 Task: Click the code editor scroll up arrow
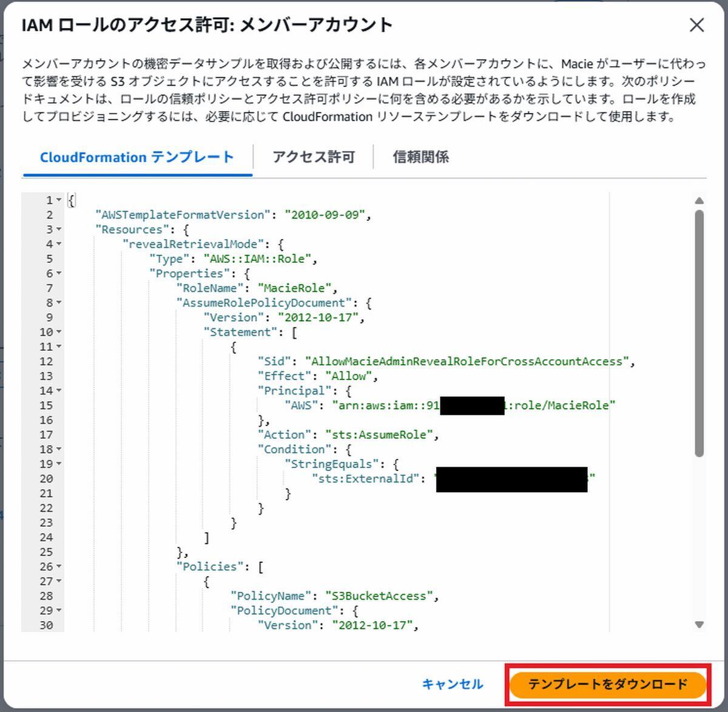[x=699, y=201]
